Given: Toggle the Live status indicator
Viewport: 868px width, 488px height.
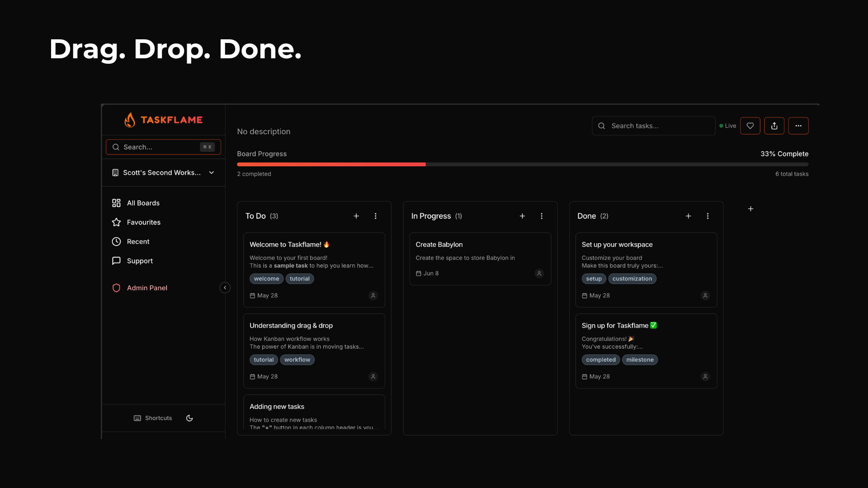Looking at the screenshot, I should [x=727, y=126].
